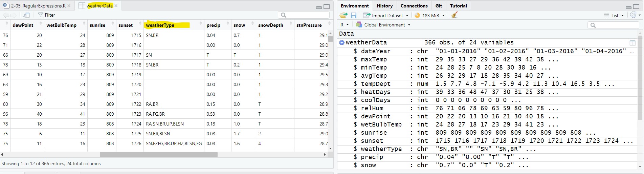This screenshot has width=644, height=174.
Task: Clear environment objects with the broom icon
Action: tap(454, 15)
